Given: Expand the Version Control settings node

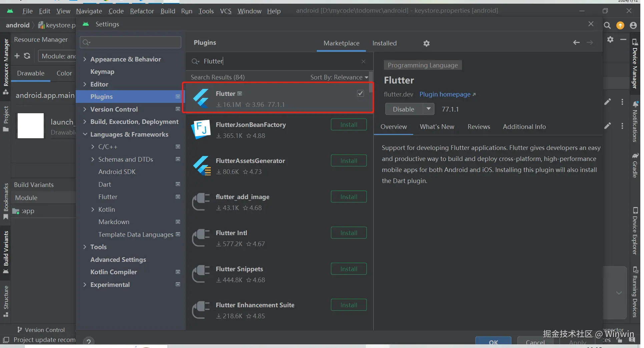Looking at the screenshot, I should point(85,110).
